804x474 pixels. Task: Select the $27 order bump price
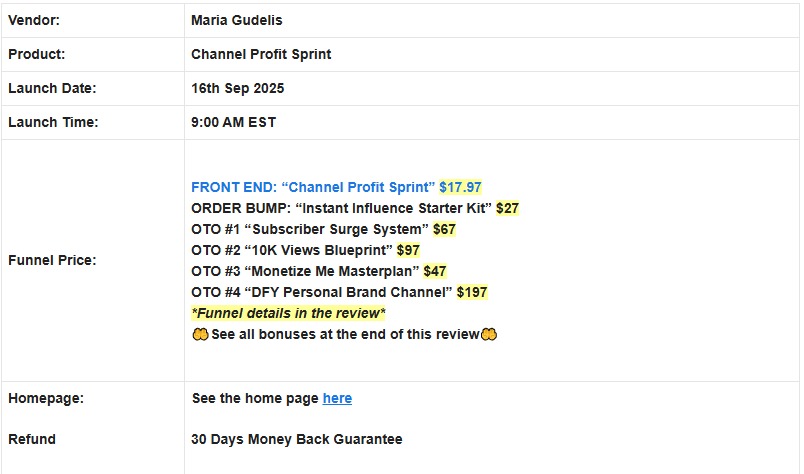(507, 208)
